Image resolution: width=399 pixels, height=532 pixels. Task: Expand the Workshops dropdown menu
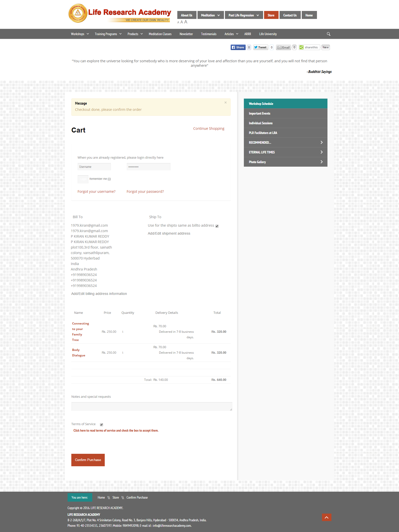(80, 34)
